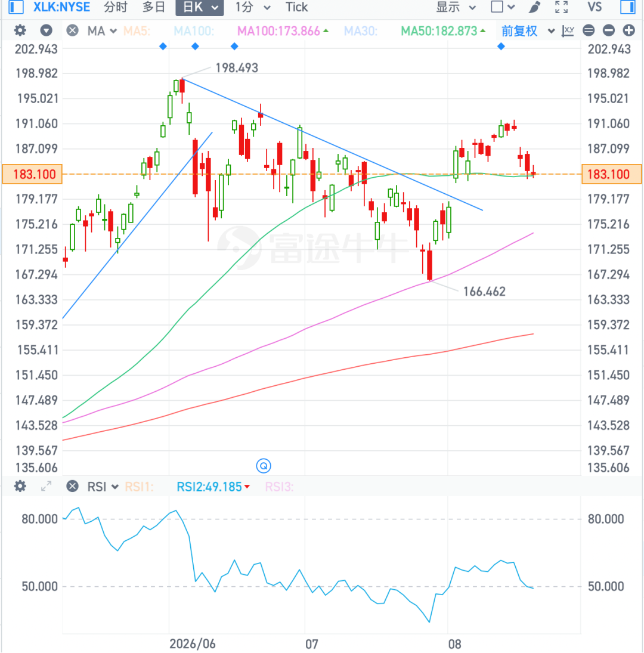Click the 198.493 high price label
This screenshot has width=644, height=653.
pos(237,68)
